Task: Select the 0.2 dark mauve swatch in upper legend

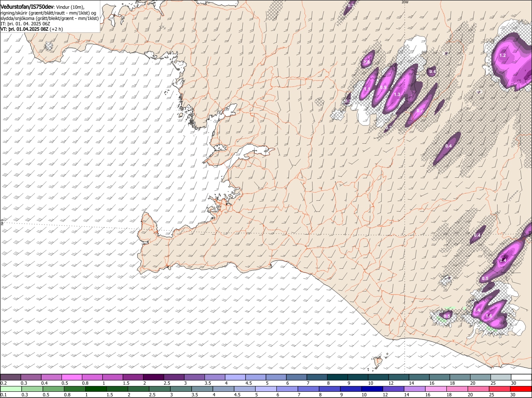Action: coord(11,377)
